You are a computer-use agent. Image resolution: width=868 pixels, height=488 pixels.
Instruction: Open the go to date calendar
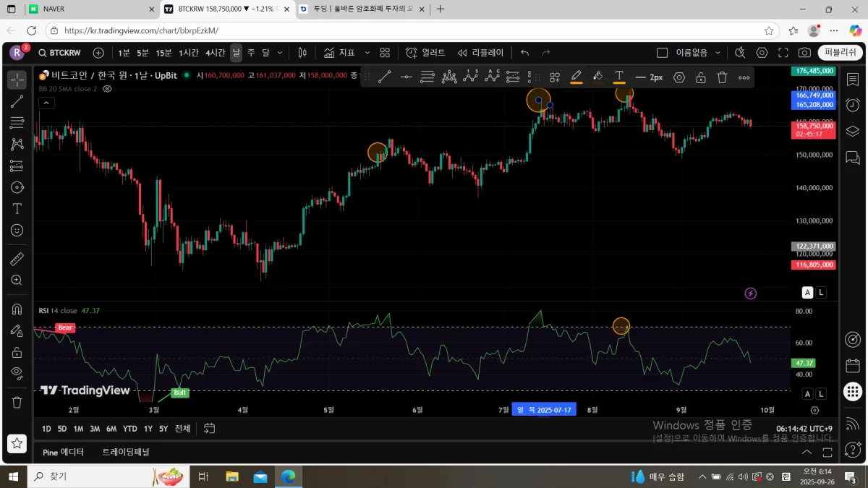(210, 429)
